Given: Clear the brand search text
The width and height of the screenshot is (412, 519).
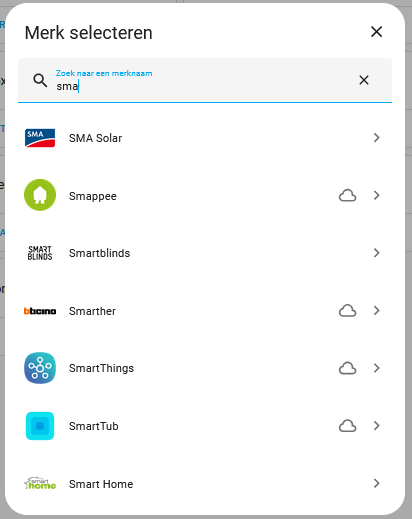Looking at the screenshot, I should [364, 80].
